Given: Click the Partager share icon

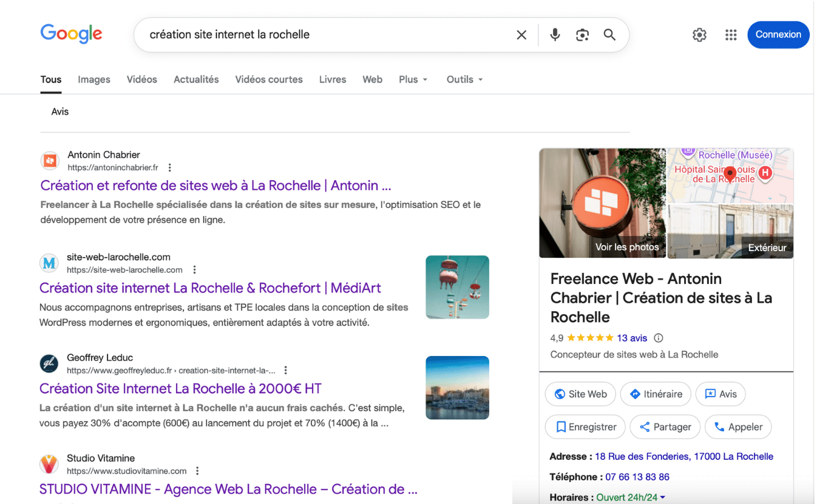Looking at the screenshot, I should click(x=645, y=426).
